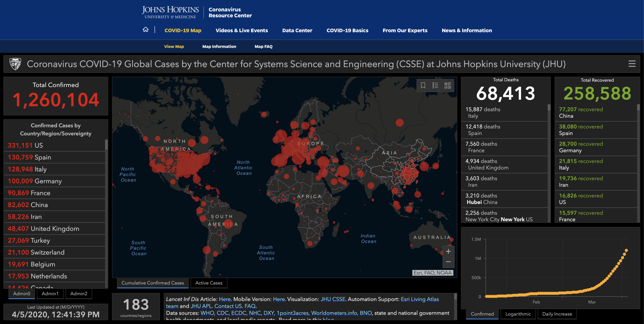Screen dimensions: 644x324
Task: Open the Worldometers.info data source link
Action: tap(334, 313)
